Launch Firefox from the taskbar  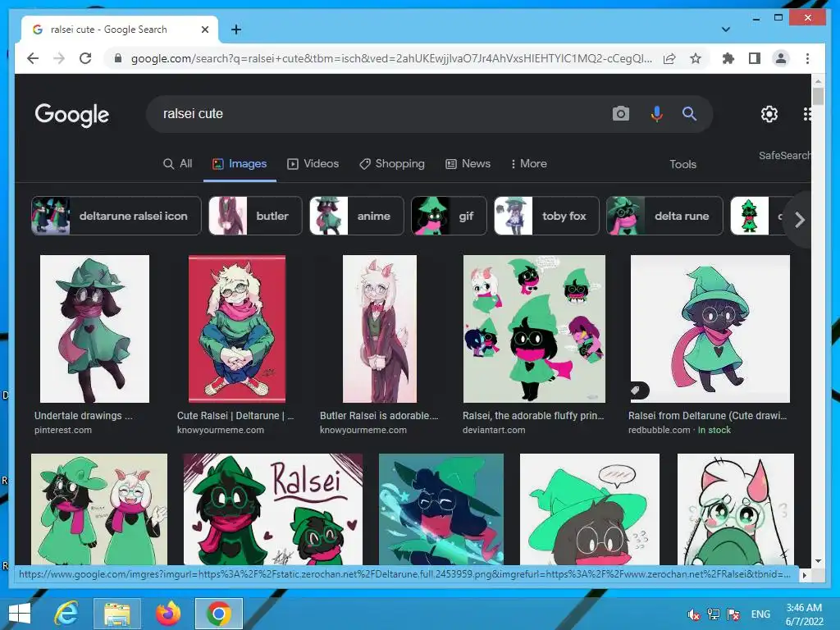pyautogui.click(x=167, y=614)
